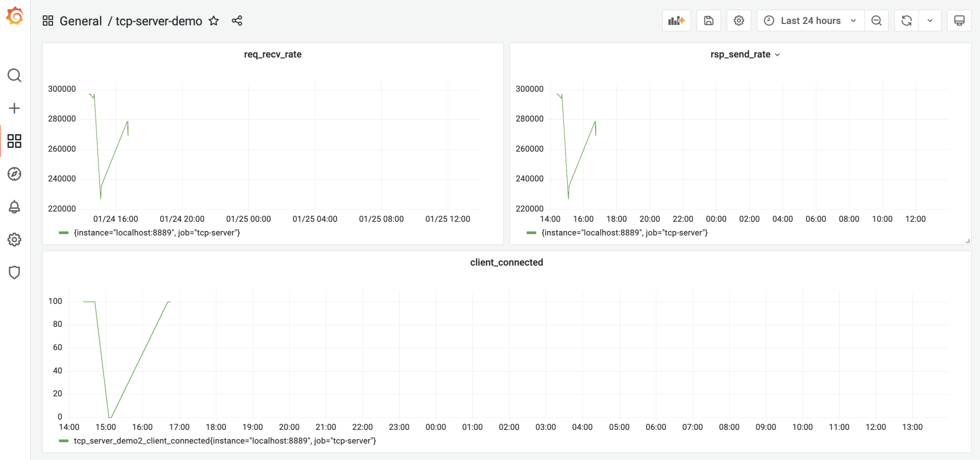980x460 pixels.
Task: Click the client_connected legend color swatch
Action: tap(64, 441)
